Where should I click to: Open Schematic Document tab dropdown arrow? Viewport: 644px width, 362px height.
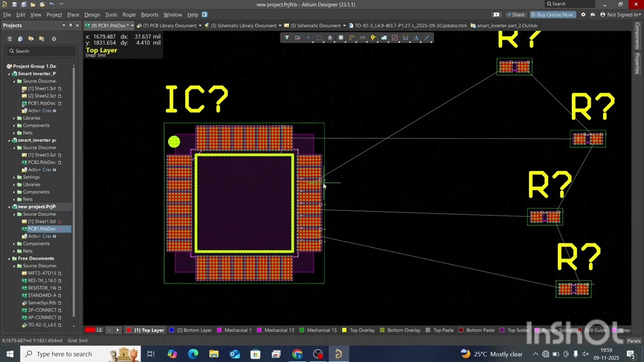[345, 26]
